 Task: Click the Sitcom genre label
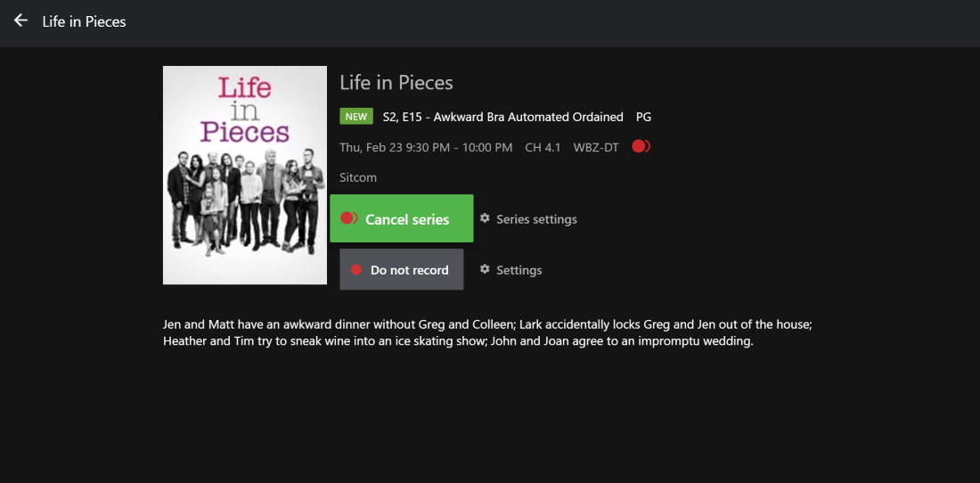click(x=358, y=178)
